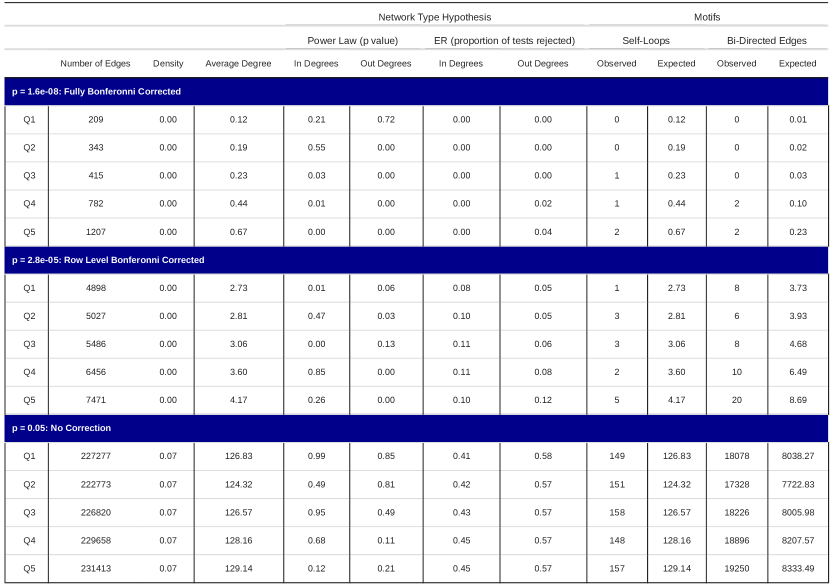
Task: Click the 'Network Type Hypothesis' header
Action: coord(435,17)
